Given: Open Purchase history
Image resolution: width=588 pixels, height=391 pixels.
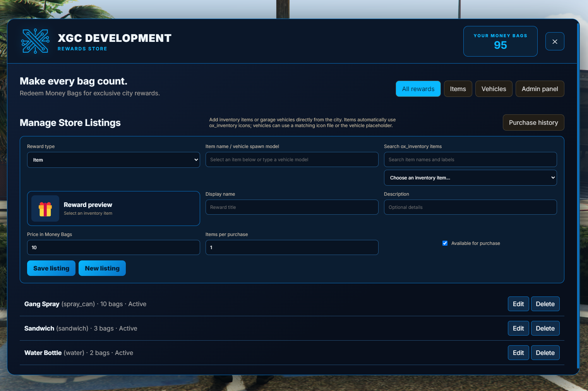Looking at the screenshot, I should [x=533, y=122].
